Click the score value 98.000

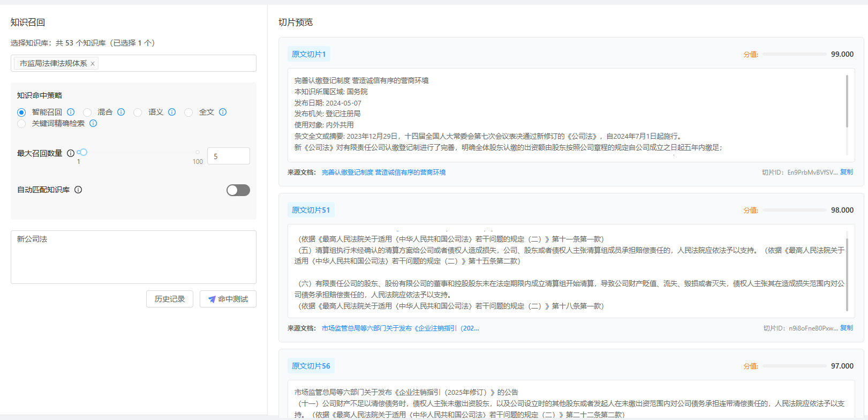pyautogui.click(x=842, y=210)
